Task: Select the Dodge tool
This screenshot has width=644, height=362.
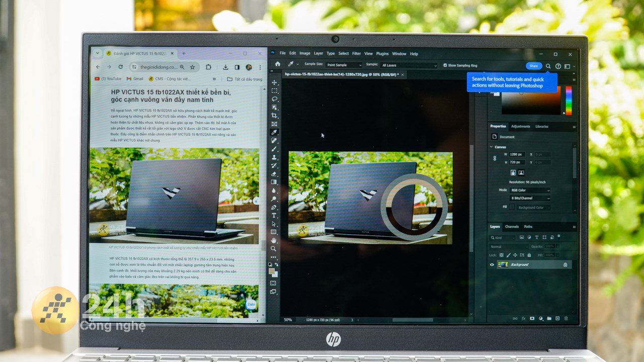Action: click(274, 199)
